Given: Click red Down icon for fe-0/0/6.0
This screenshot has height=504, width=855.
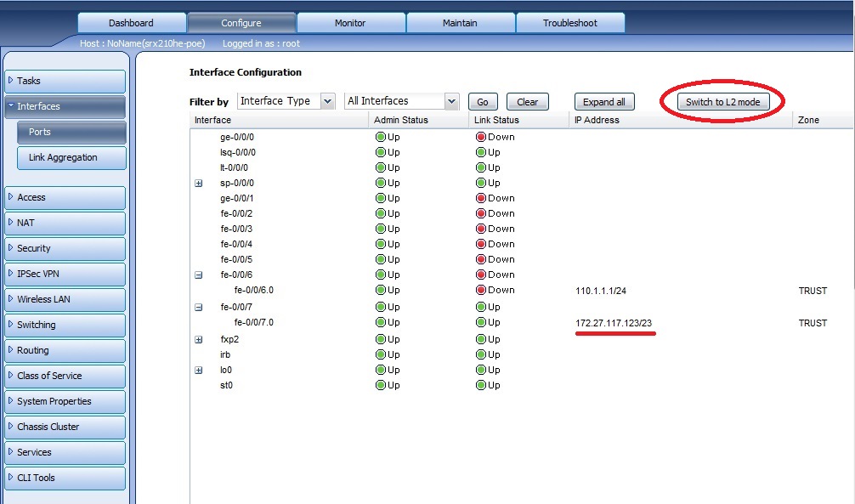Looking at the screenshot, I should pos(481,290).
